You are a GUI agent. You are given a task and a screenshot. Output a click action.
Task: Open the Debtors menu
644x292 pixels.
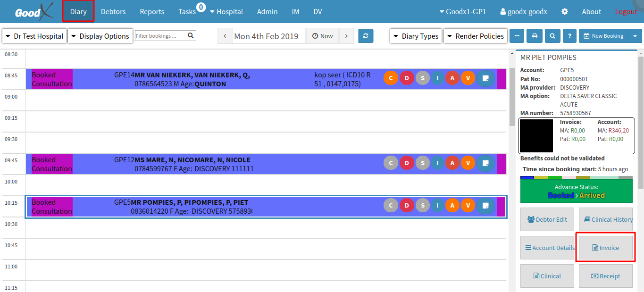113,11
